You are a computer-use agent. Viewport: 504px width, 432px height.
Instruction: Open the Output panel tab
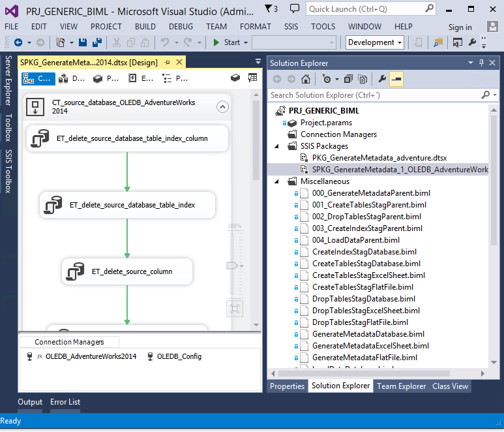(x=30, y=402)
